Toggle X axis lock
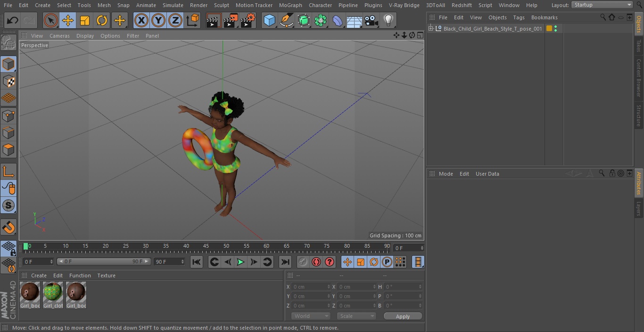 tap(141, 20)
